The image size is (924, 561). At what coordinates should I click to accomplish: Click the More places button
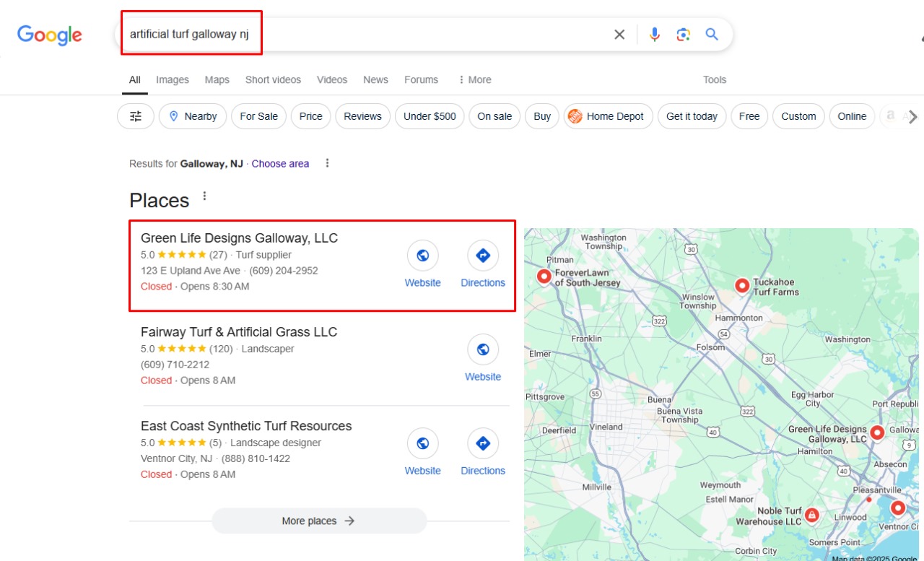click(319, 521)
